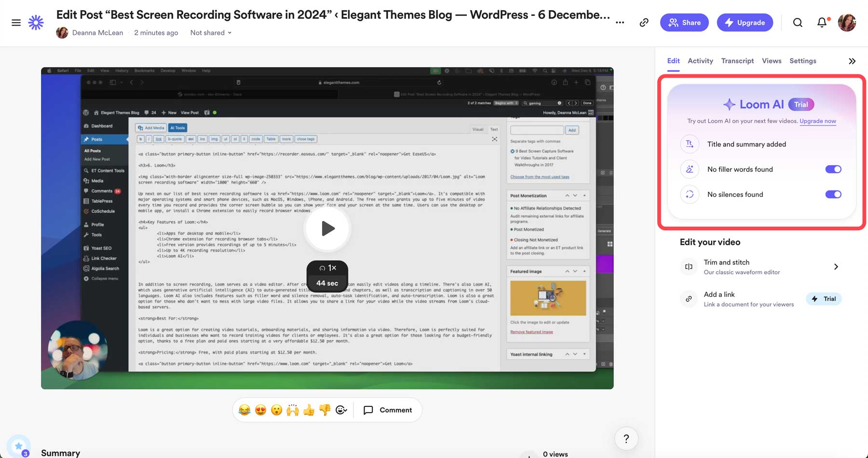React with thumbs up emoji

[x=309, y=410]
